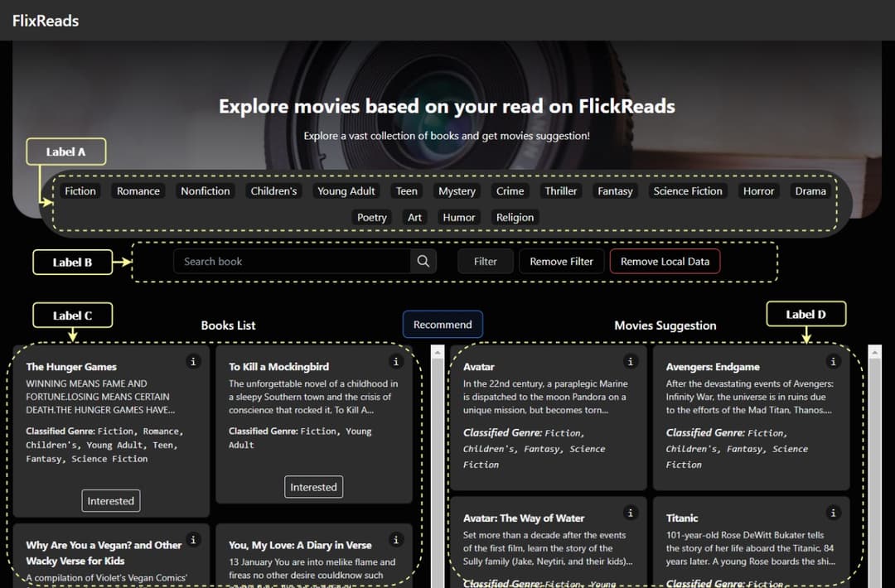Focus the Search book input field

tap(292, 262)
